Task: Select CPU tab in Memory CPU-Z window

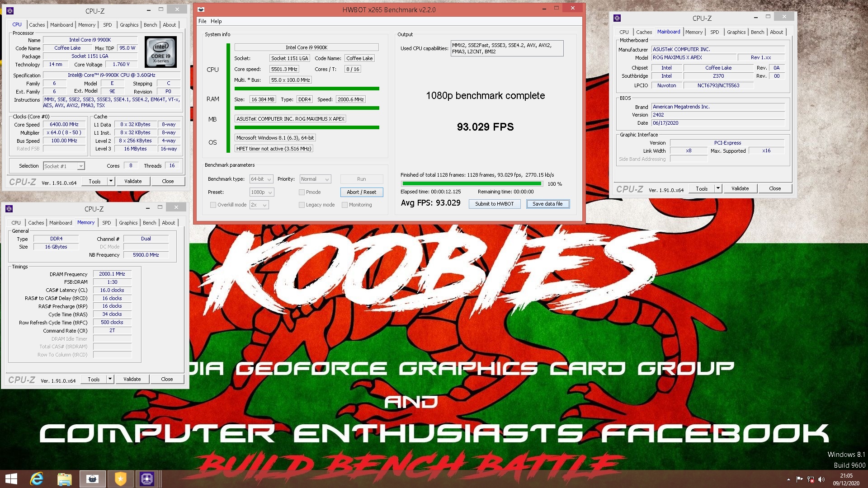Action: (x=16, y=223)
